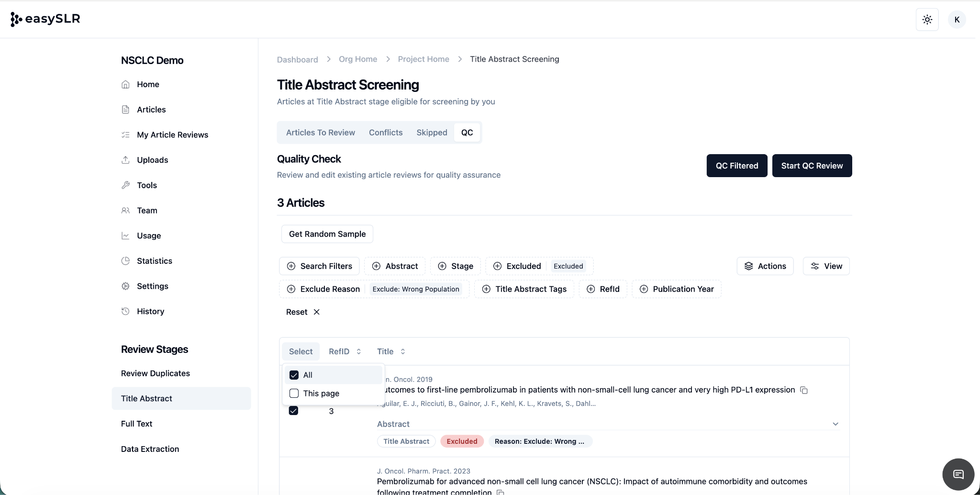The width and height of the screenshot is (980, 495).
Task: Click Get Random Sample button
Action: point(327,234)
